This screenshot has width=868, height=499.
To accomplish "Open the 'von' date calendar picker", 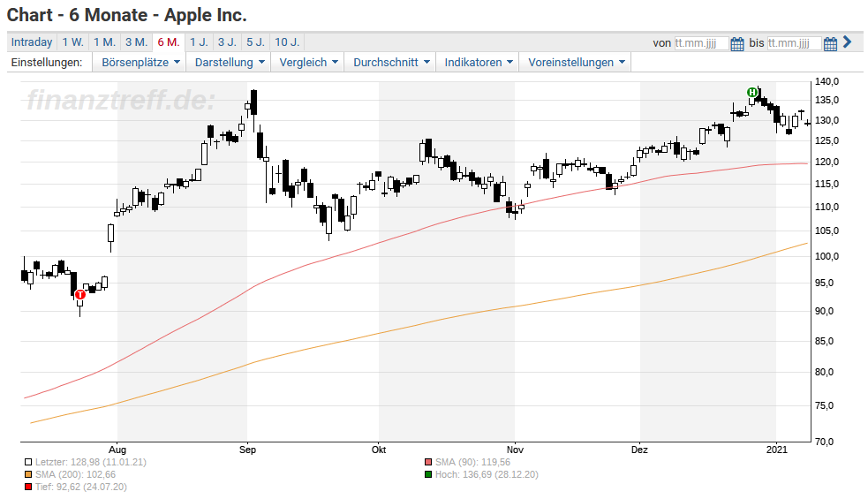I will point(736,43).
